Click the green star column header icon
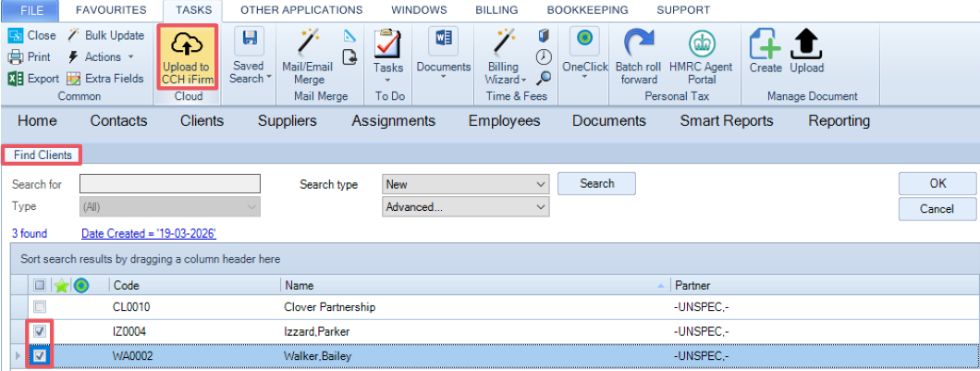Screen dimensions: 980x371 [x=61, y=286]
